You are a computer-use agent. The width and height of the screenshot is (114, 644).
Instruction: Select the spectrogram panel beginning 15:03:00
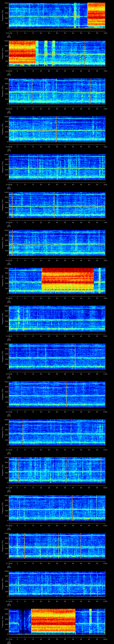click(57, 91)
